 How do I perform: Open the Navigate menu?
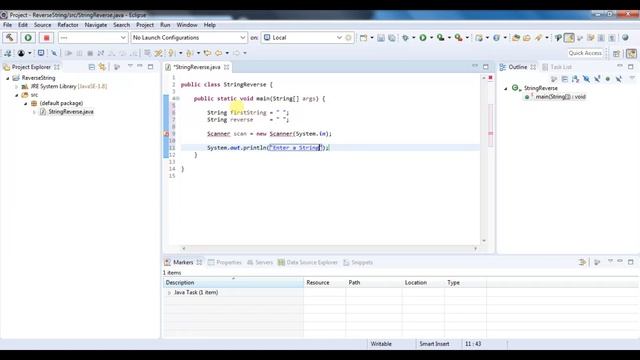point(96,25)
